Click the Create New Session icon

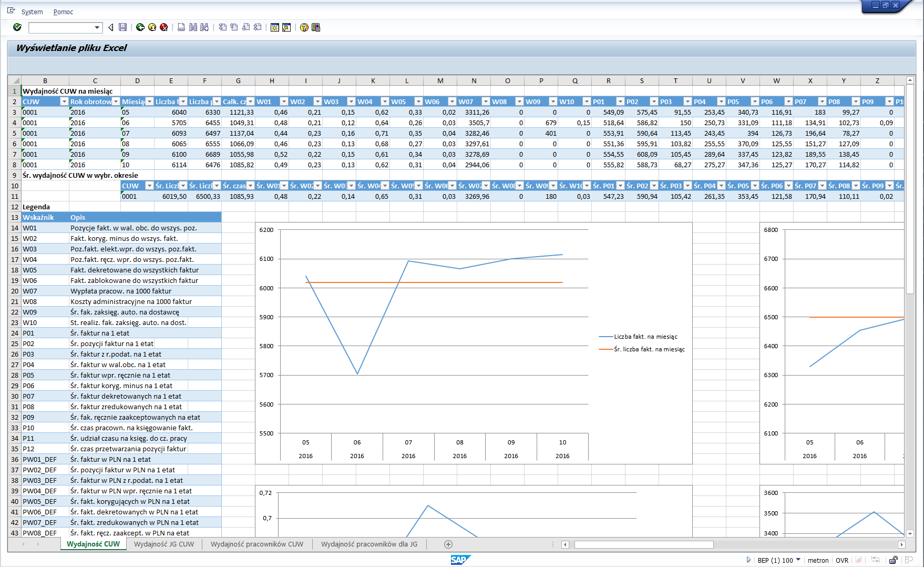point(275,27)
